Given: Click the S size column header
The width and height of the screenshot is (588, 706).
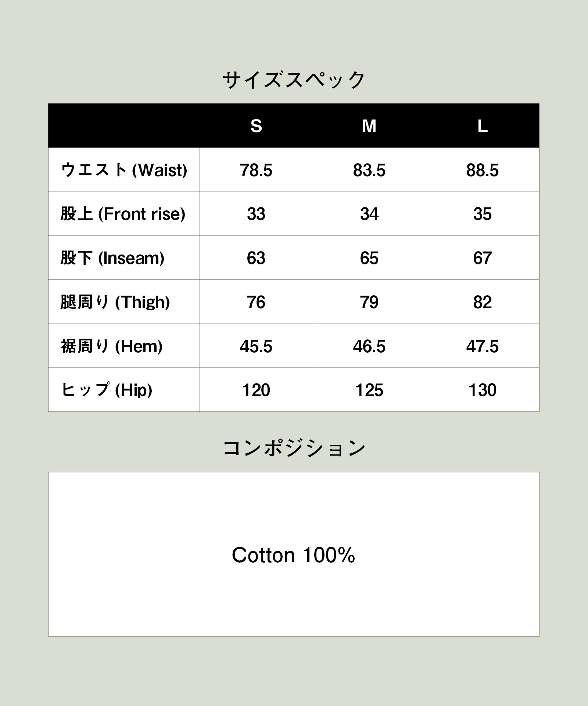Looking at the screenshot, I should tap(256, 126).
